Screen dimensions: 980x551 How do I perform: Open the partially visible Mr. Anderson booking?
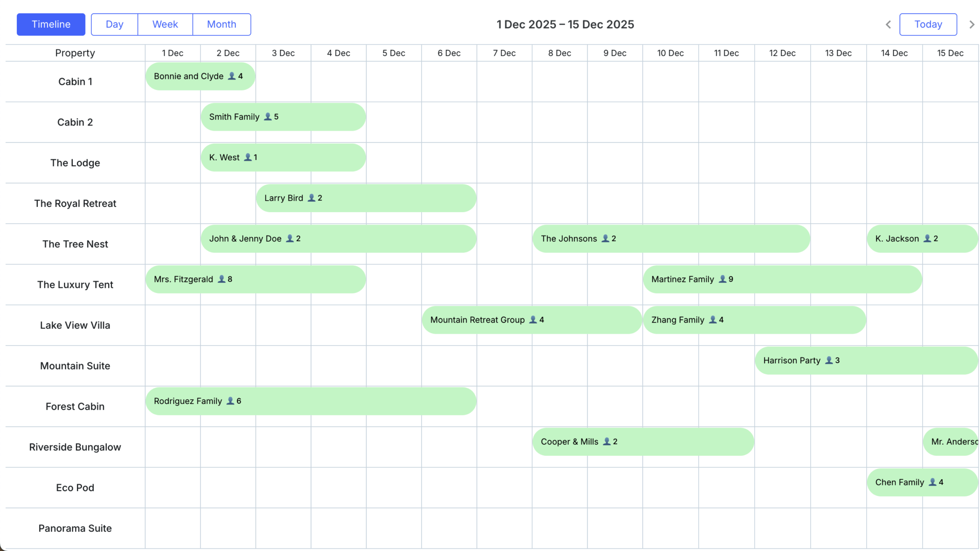[951, 441]
